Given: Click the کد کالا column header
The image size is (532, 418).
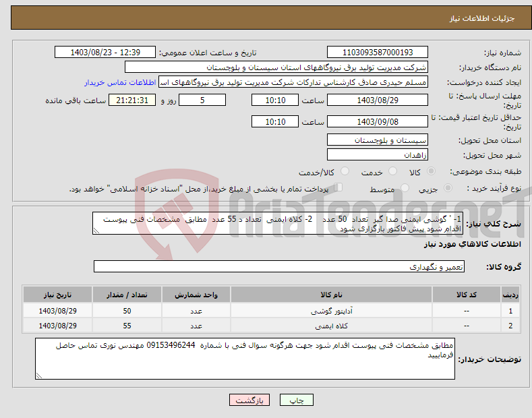Looking at the screenshot, I should point(467,295).
